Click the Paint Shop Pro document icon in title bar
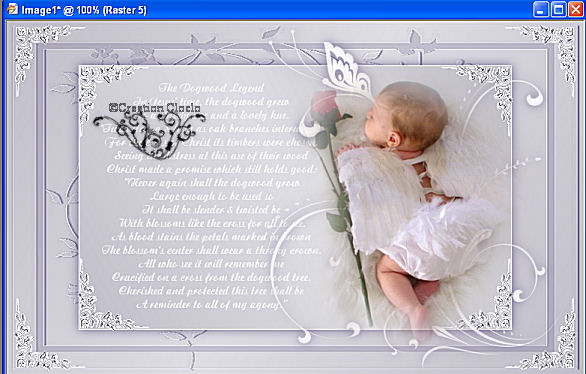Viewport: 586px width, 374px height. [12, 9]
